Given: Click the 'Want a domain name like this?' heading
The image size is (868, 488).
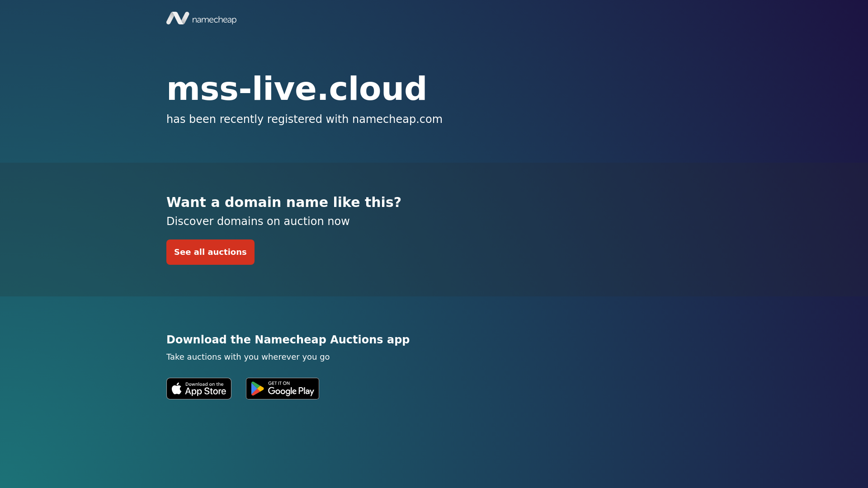Looking at the screenshot, I should [x=284, y=202].
